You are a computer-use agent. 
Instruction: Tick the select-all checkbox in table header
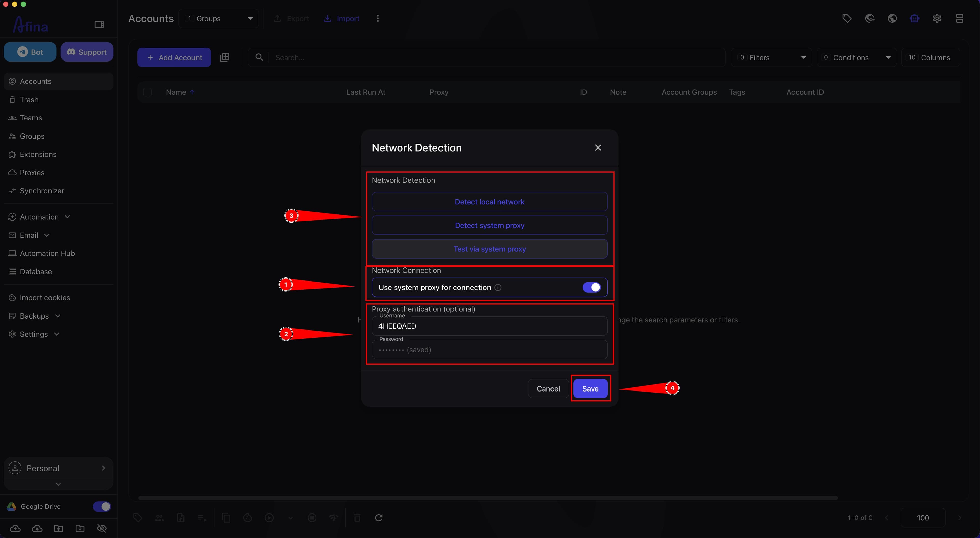148,92
